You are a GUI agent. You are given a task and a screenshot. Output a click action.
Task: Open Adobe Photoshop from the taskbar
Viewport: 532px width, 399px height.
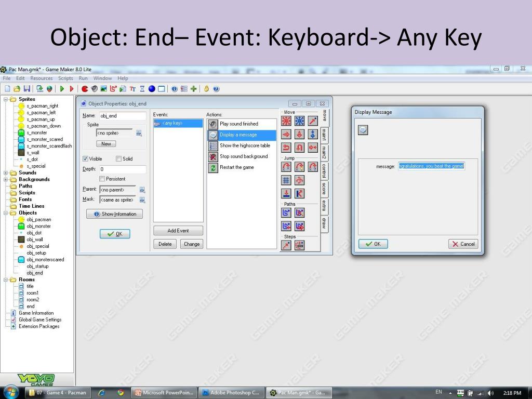231,393
